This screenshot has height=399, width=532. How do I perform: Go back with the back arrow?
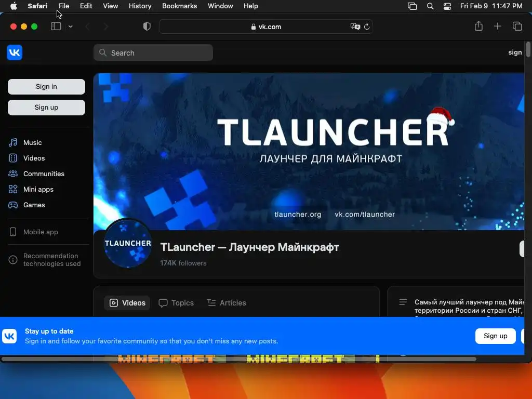point(87,26)
